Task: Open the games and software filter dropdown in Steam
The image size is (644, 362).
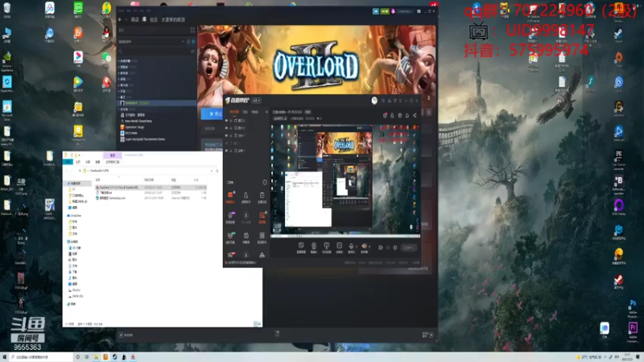Action: (x=151, y=42)
